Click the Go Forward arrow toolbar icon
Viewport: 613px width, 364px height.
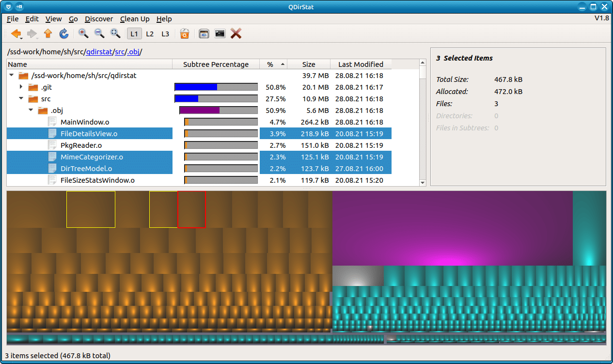point(32,33)
